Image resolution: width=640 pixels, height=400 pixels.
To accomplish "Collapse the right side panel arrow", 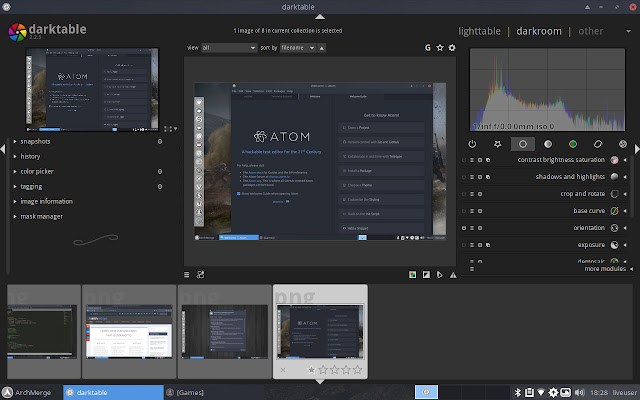I will pyautogui.click(x=637, y=149).
